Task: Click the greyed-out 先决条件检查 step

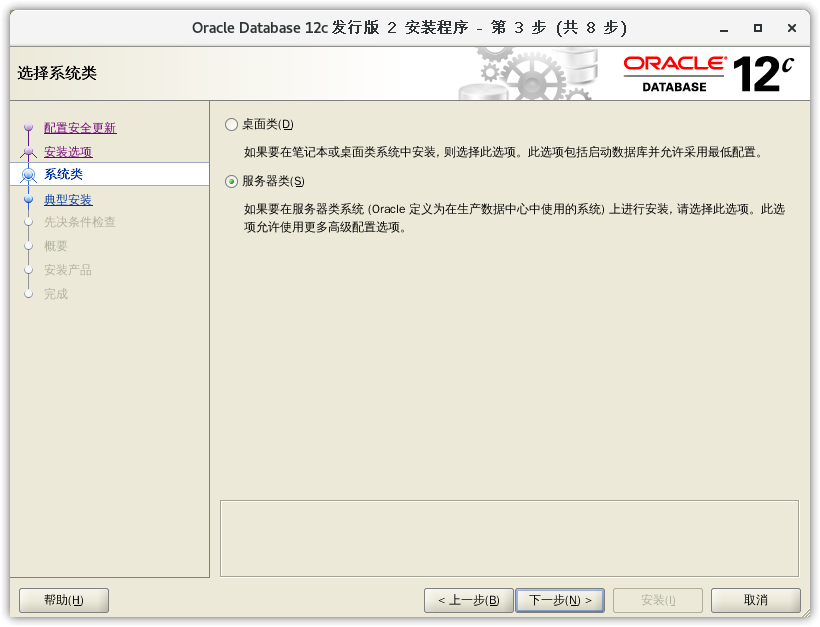Action: (x=80, y=222)
